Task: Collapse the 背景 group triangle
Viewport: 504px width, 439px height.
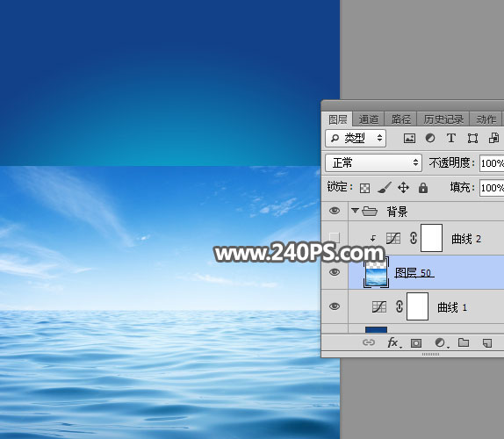Action: click(x=355, y=211)
